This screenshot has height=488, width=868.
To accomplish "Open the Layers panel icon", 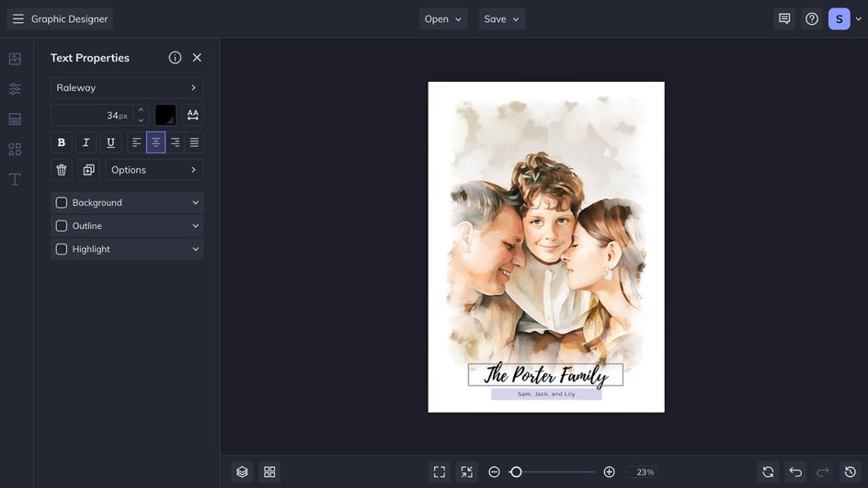I will pos(242,472).
